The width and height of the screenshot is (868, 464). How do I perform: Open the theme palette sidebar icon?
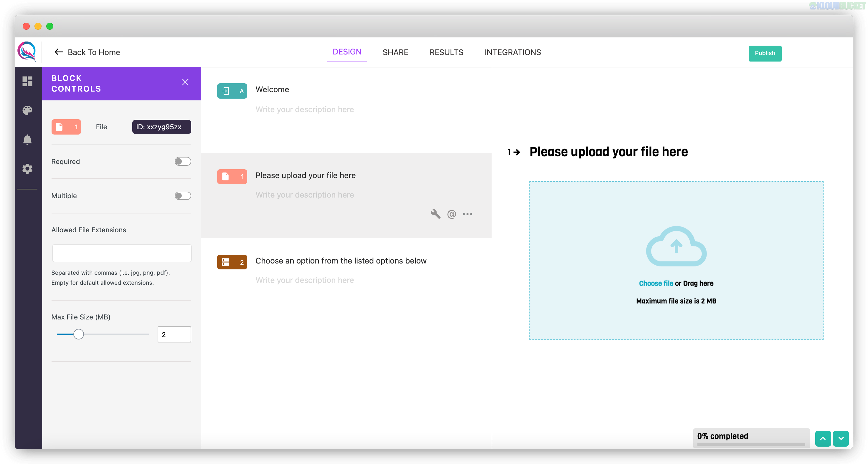pos(27,110)
